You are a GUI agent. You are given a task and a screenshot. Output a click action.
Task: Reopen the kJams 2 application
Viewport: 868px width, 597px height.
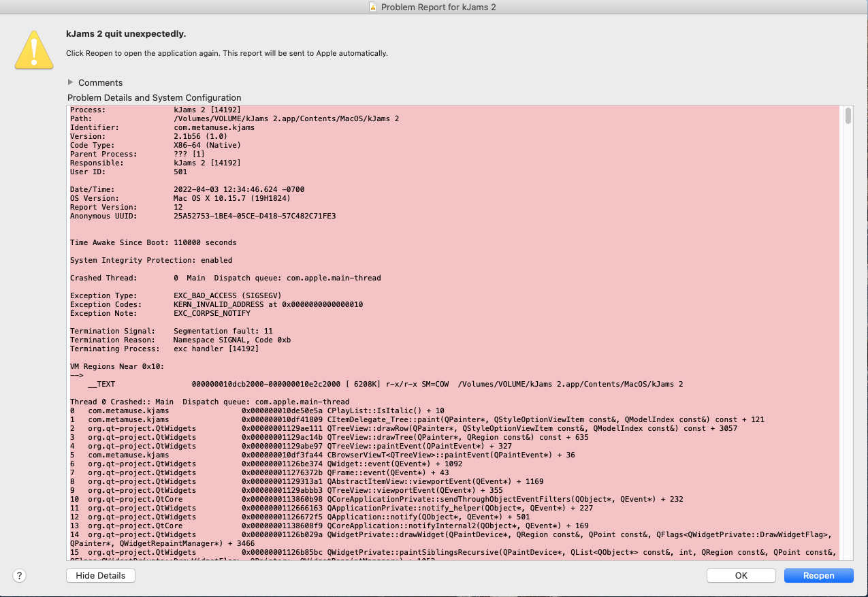[818, 575]
